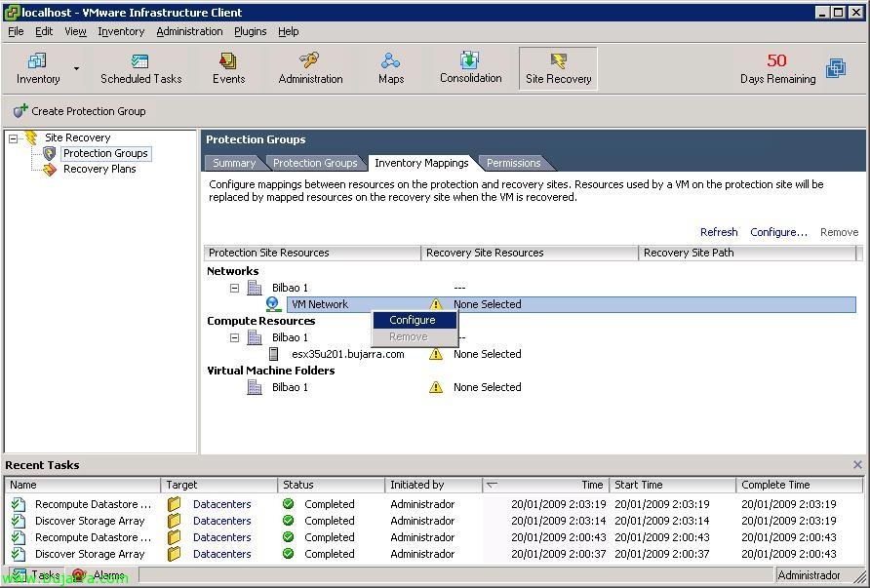Click the esx35u201.bujarra.com host icon

[273, 354]
